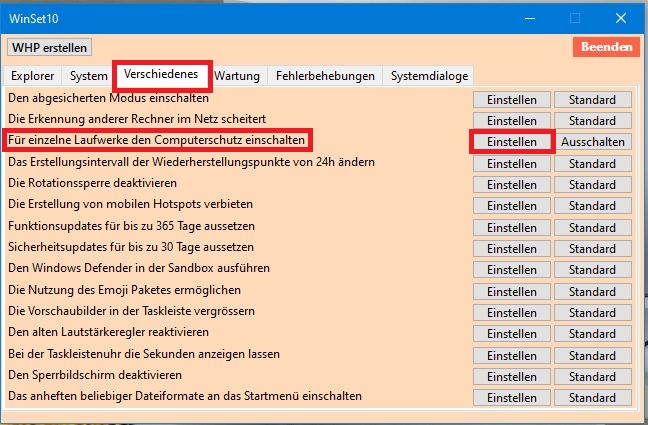The image size is (648, 425).
Task: Click Einstellen for Sicherheitsupdates 30 Tage aussetzen
Action: tap(512, 249)
